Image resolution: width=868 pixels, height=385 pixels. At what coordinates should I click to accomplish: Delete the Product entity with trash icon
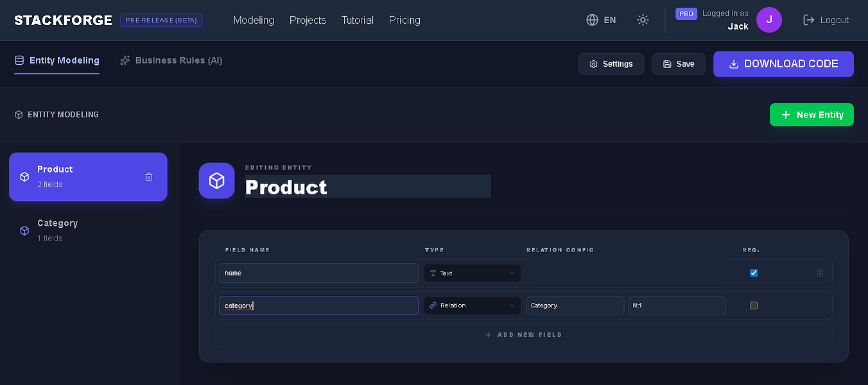point(149,176)
